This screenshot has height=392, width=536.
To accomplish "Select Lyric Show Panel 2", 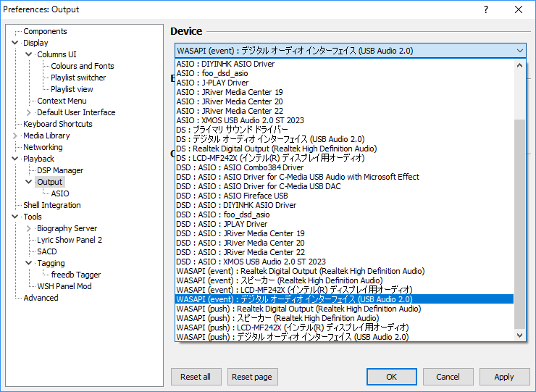I will coord(70,240).
